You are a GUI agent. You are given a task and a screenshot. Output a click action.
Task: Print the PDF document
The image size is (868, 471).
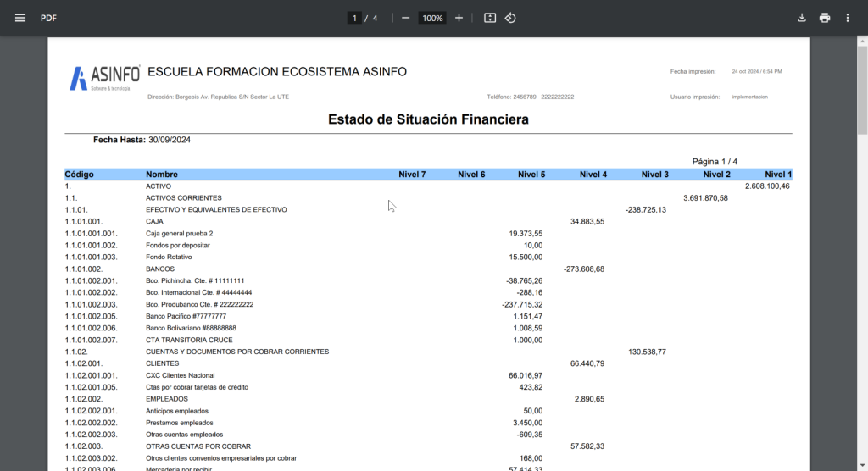point(825,19)
